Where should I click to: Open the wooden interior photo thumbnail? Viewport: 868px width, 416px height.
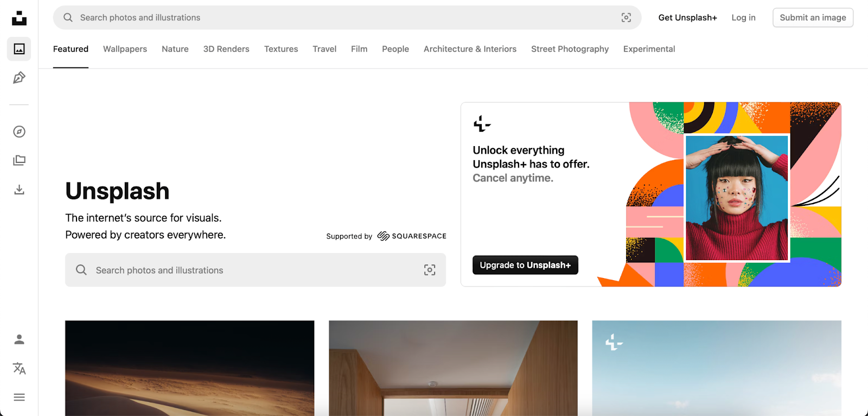[x=453, y=368]
